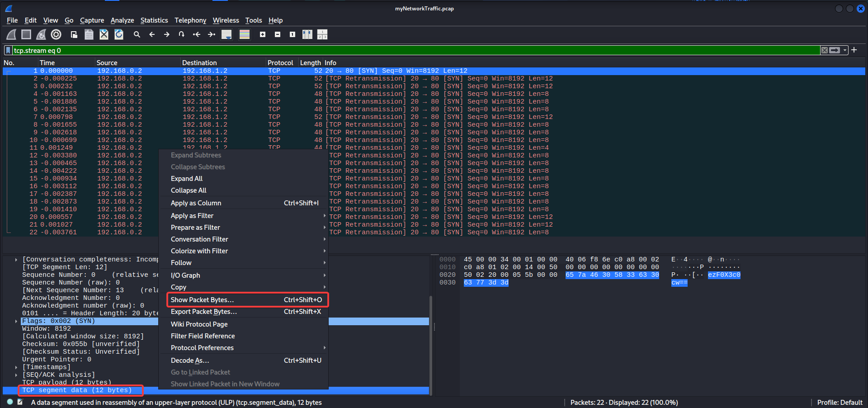Open the layout panes icon
Viewport: 868px width, 408px height.
(322, 34)
